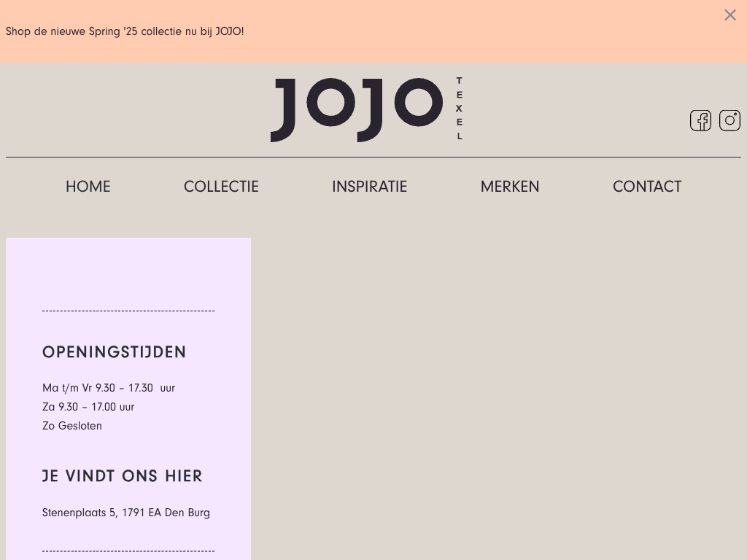Click the 'Zo Gesloten' line

(72, 426)
